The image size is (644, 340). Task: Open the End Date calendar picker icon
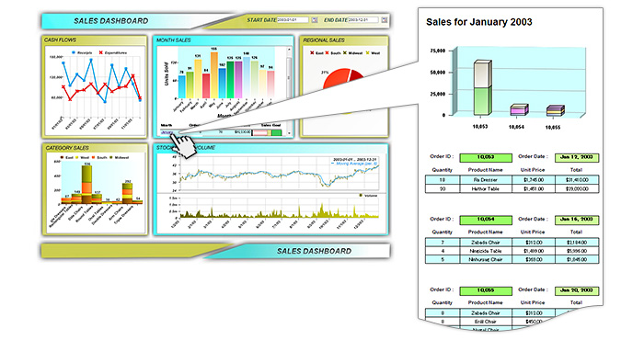[x=385, y=19]
